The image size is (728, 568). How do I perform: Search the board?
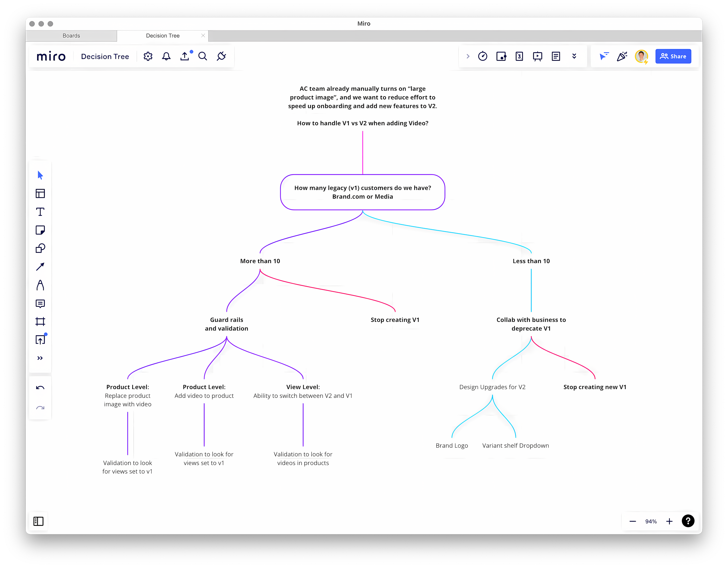(x=203, y=56)
